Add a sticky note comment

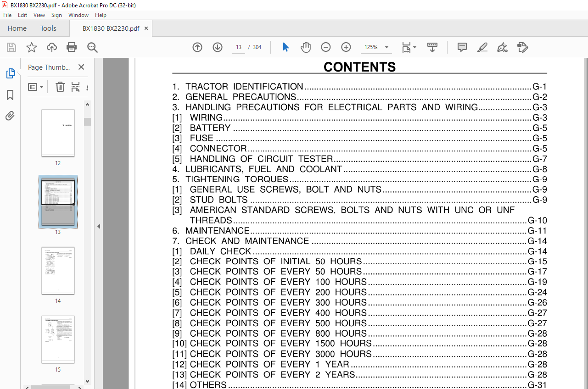(462, 47)
